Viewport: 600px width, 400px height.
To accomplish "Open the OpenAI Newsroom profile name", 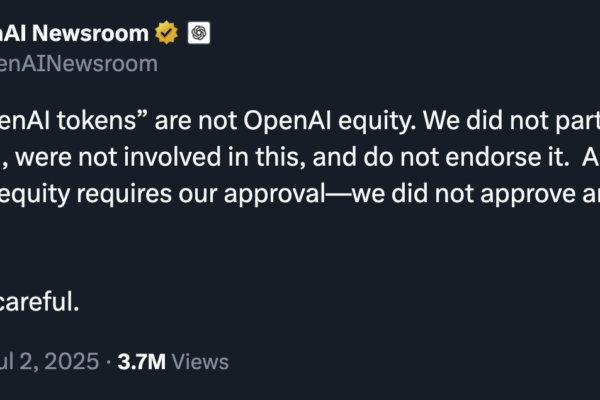I will pyautogui.click(x=75, y=33).
